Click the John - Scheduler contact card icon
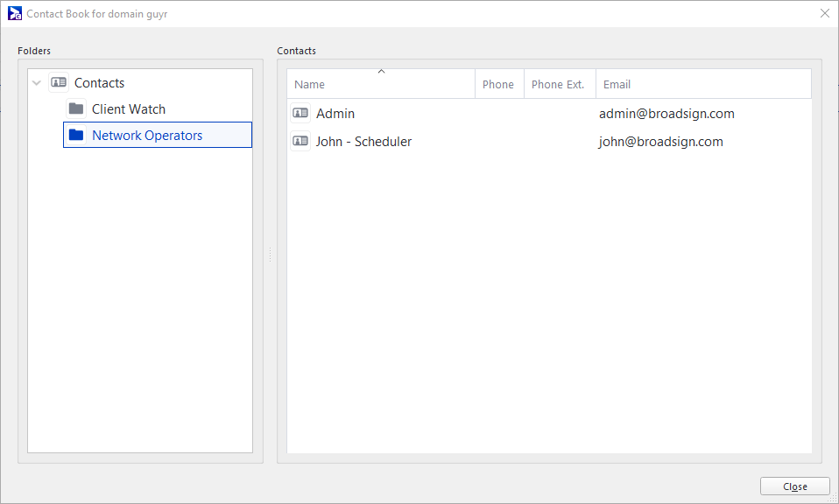The height and width of the screenshot is (504, 839). [x=300, y=141]
